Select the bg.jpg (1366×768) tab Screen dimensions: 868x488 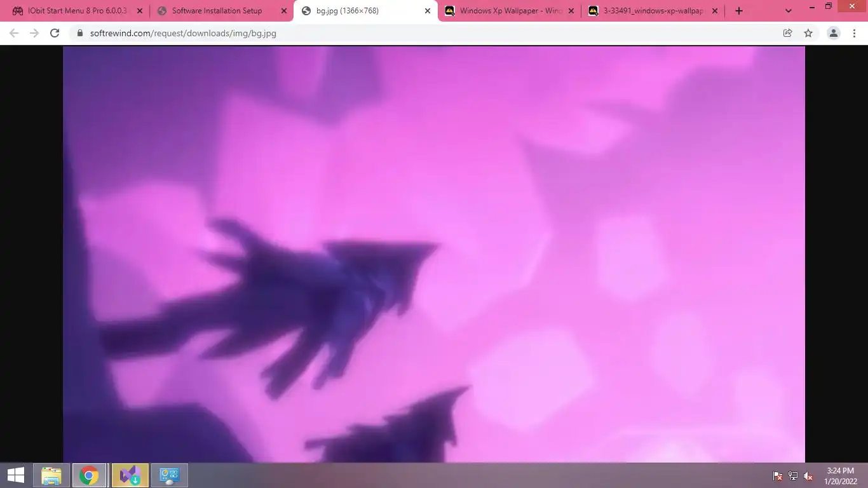[x=366, y=11]
